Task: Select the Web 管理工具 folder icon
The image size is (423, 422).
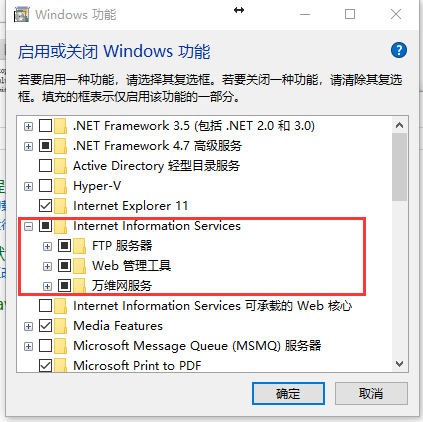Action: pyautogui.click(x=79, y=266)
